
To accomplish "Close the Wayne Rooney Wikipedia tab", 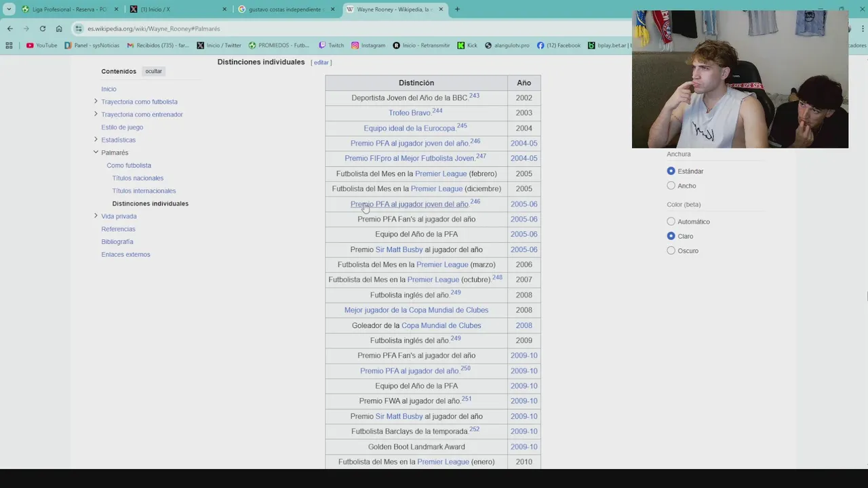I will pos(441,9).
